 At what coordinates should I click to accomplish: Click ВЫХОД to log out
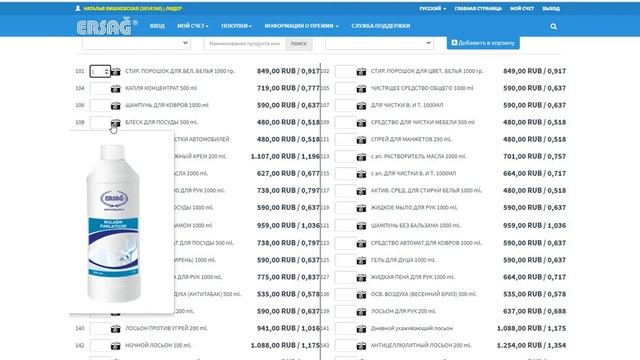551,9
